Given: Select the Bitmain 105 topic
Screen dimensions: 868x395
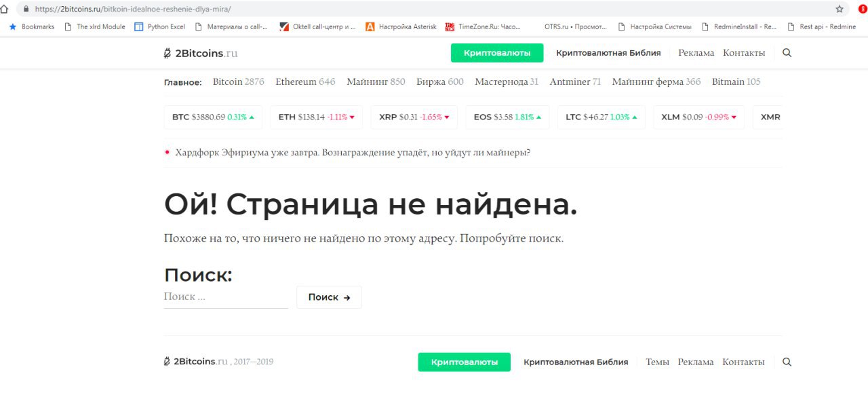Looking at the screenshot, I should [x=736, y=82].
